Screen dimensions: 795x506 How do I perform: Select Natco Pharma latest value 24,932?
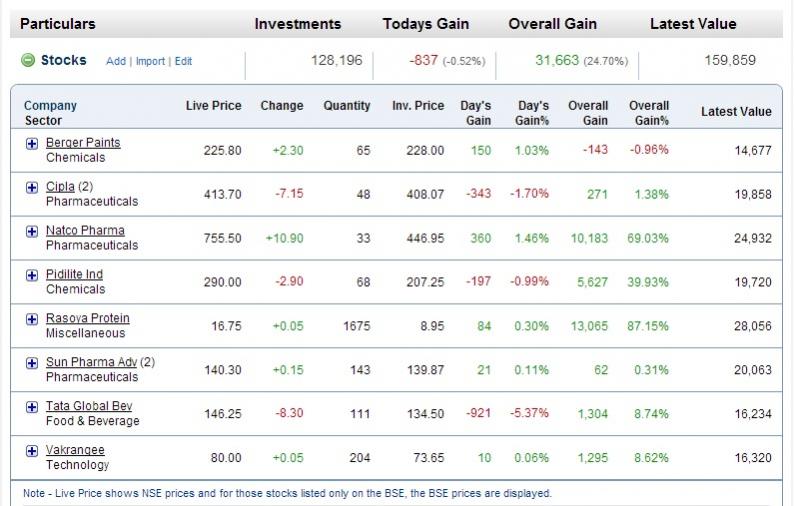tap(753, 238)
